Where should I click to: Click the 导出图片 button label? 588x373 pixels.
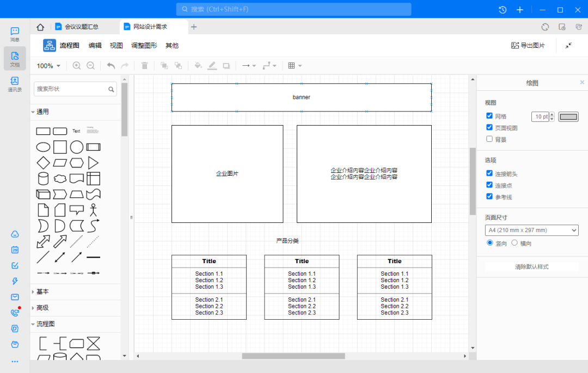coord(532,45)
